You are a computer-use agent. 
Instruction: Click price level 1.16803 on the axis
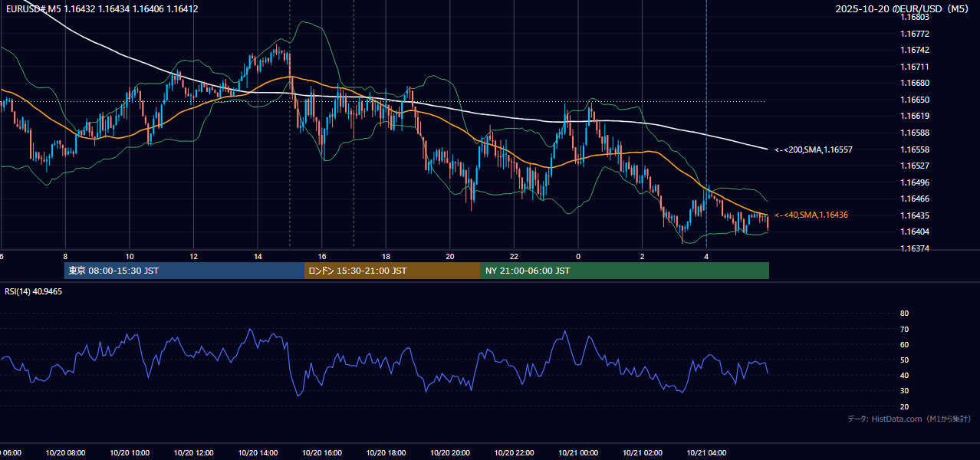[914, 17]
